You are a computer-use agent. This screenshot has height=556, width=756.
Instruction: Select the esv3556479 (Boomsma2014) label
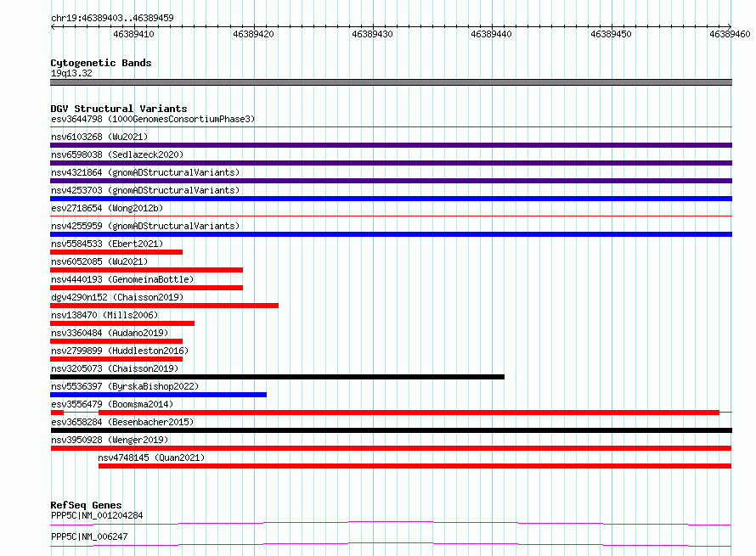112,404
